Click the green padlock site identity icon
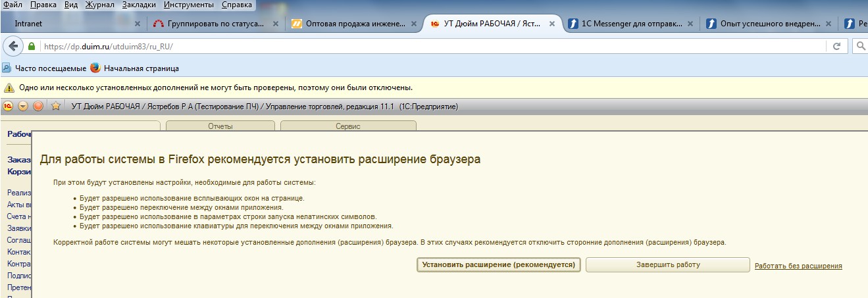868x298 pixels. coord(32,47)
